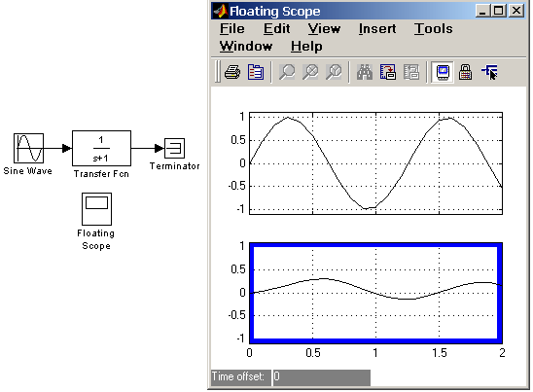Image resolution: width=533 pixels, height=392 pixels.
Task: Open the File menu
Action: click(231, 29)
